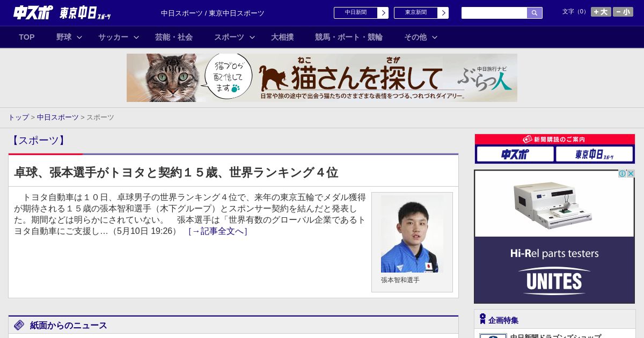Screen dimensions: 644x338
Task: Click the 企画特集 ribbon icon
Action: pos(482,319)
